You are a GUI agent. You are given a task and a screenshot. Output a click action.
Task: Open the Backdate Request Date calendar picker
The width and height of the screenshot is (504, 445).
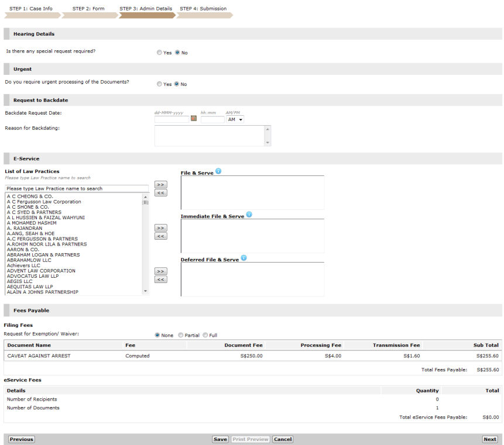coord(194,119)
